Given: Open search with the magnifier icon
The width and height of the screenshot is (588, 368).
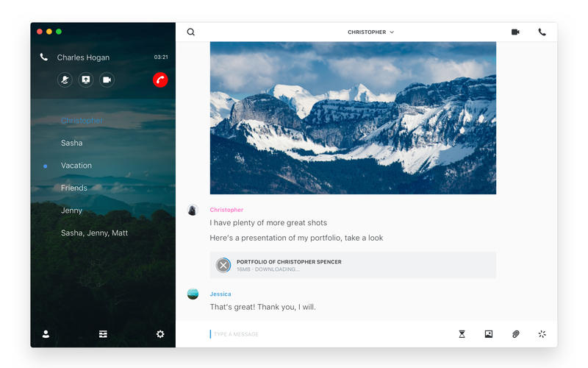Looking at the screenshot, I should pyautogui.click(x=191, y=32).
